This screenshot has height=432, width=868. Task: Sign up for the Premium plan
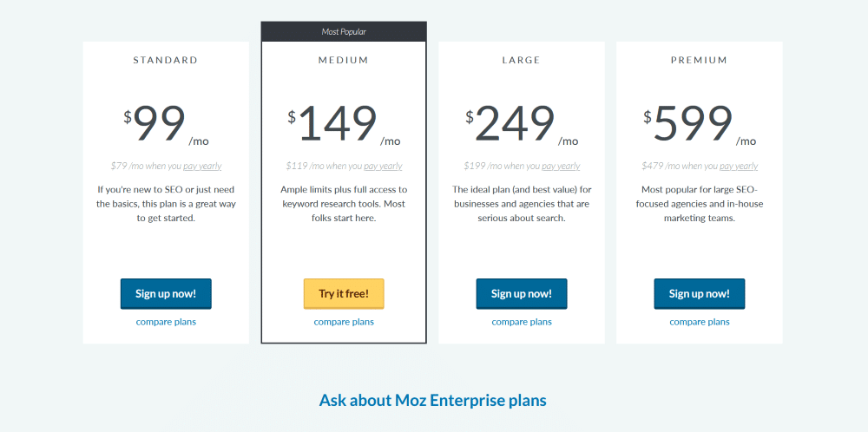pos(699,293)
